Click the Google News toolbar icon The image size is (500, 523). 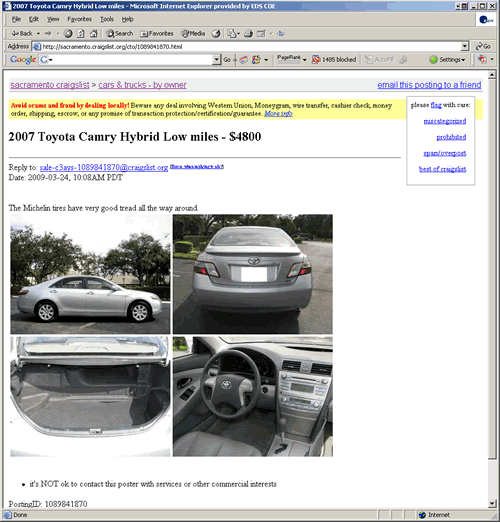pos(244,60)
